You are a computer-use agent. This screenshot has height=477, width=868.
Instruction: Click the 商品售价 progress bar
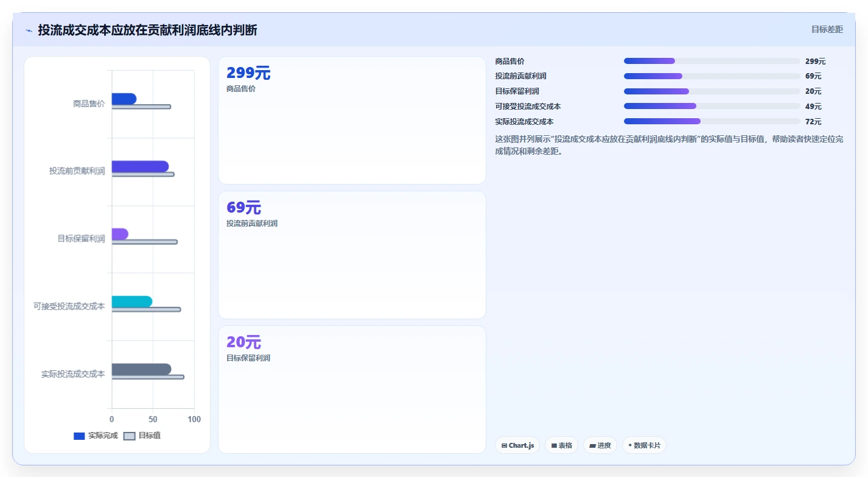tap(712, 61)
